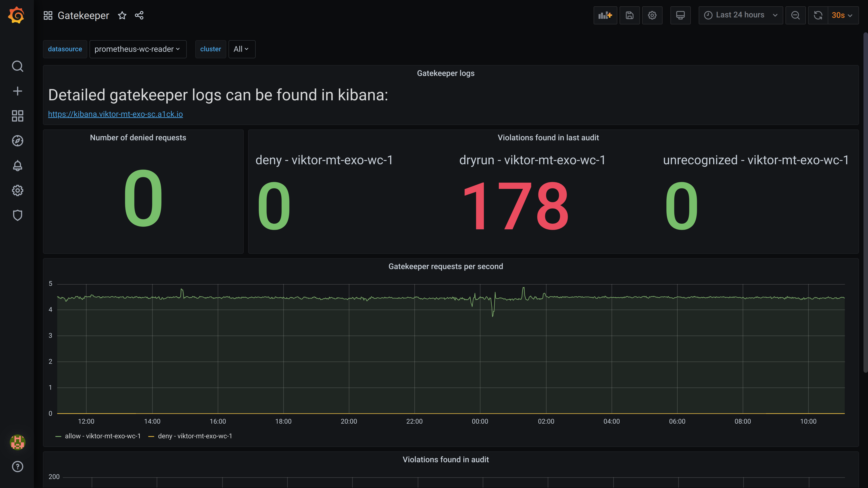The image size is (868, 488).
Task: Open the prometheus-wc-reader datasource dropdown
Action: pyautogui.click(x=138, y=49)
